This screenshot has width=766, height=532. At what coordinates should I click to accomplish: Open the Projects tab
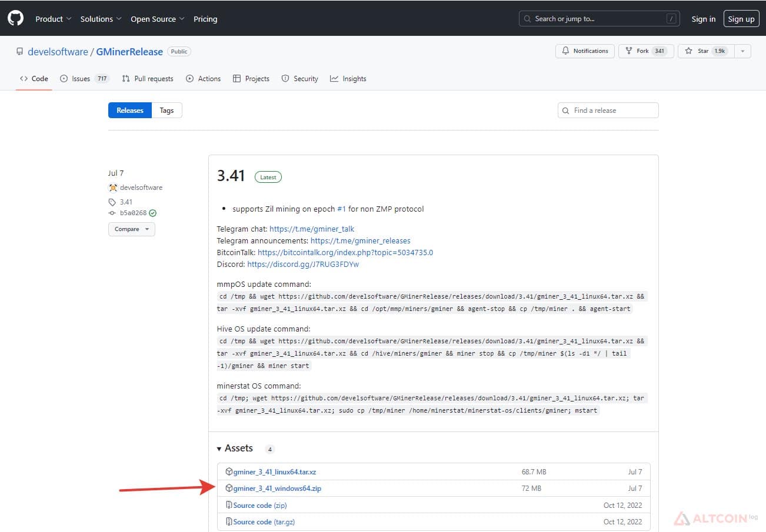[251, 79]
